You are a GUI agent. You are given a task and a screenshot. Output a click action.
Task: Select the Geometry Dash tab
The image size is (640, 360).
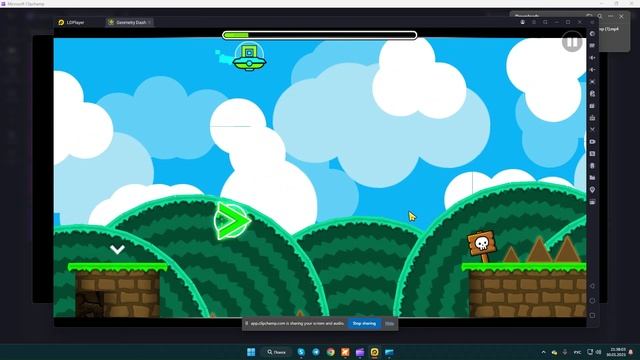click(128, 22)
